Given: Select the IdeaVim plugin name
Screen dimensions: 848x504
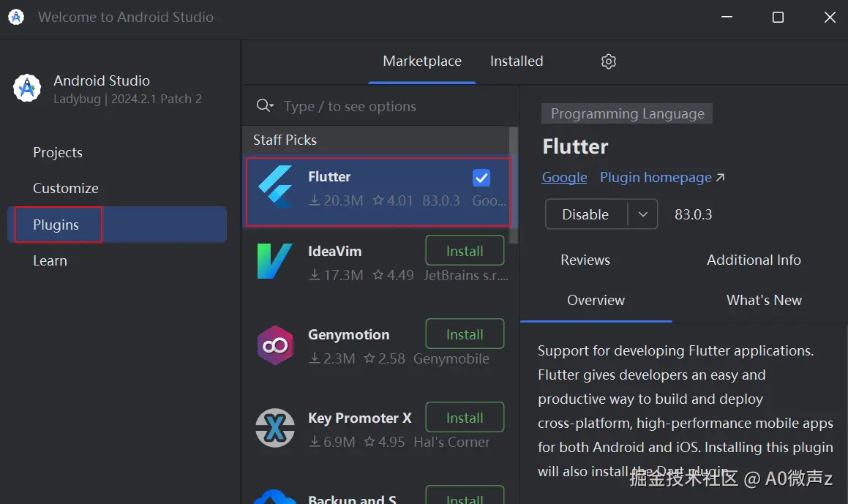Looking at the screenshot, I should point(335,251).
